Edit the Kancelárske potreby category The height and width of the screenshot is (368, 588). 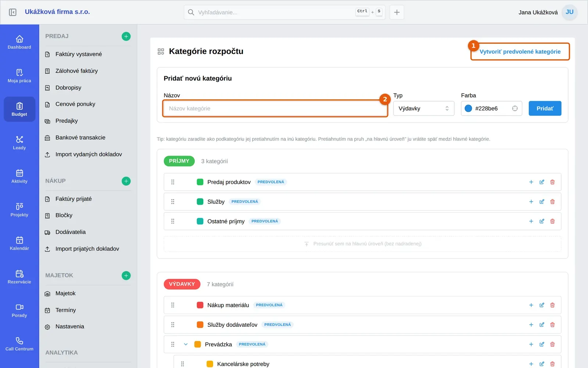pyautogui.click(x=542, y=364)
